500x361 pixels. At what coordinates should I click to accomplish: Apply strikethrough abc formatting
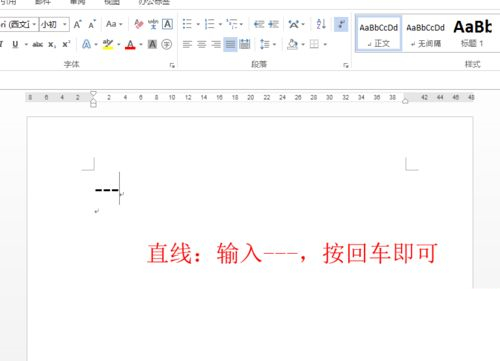pyautogui.click(x=37, y=44)
